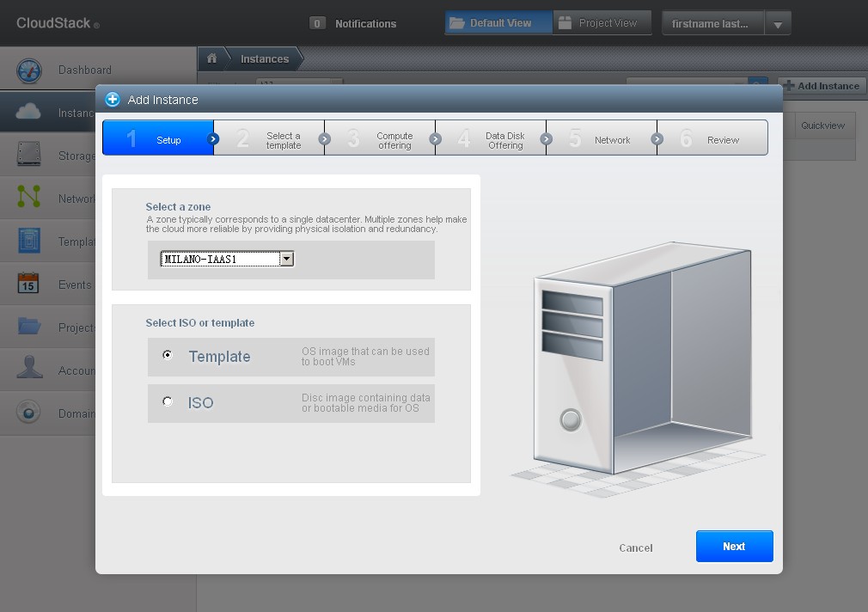Cancel the Add Instance wizard
The height and width of the screenshot is (612, 868).
coord(635,548)
